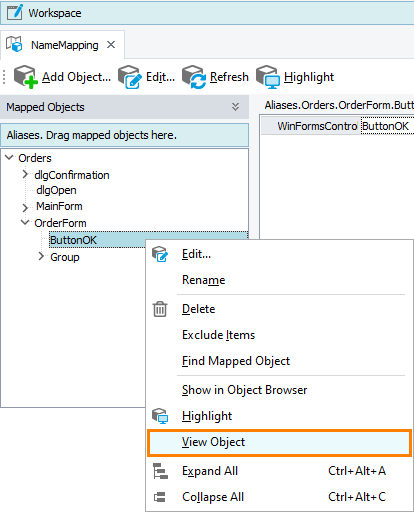414x512 pixels.
Task: Expand the MainForm tree node
Action: coord(25,208)
